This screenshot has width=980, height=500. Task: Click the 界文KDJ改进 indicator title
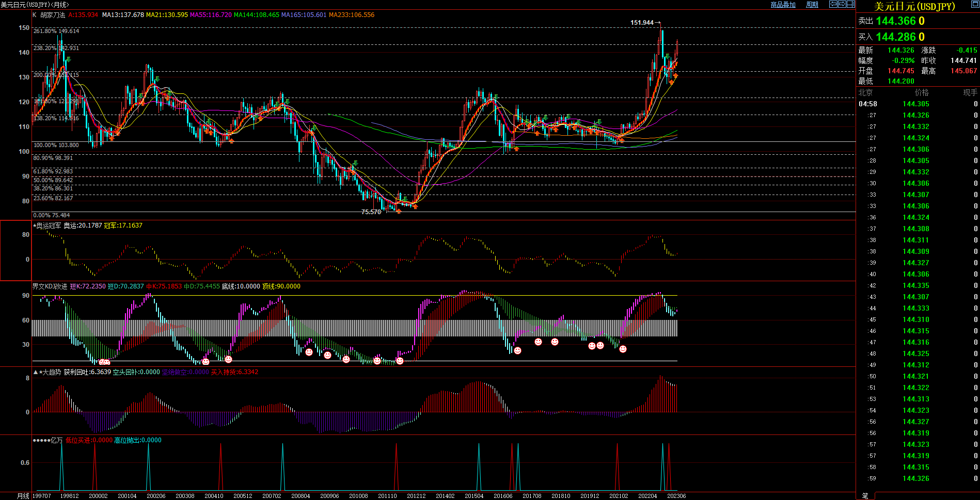tap(50, 286)
